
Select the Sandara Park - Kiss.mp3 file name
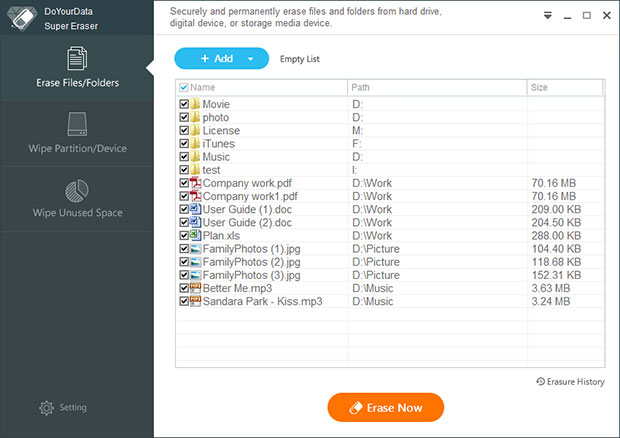coord(262,301)
